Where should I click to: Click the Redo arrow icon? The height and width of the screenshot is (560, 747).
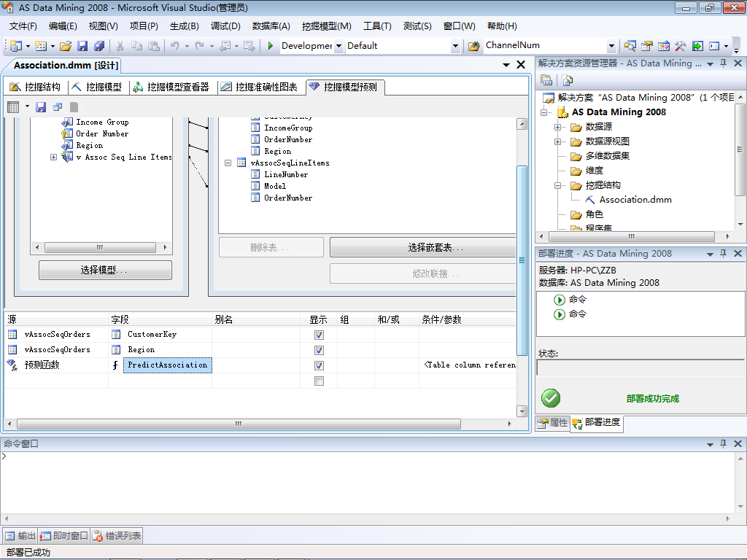200,46
